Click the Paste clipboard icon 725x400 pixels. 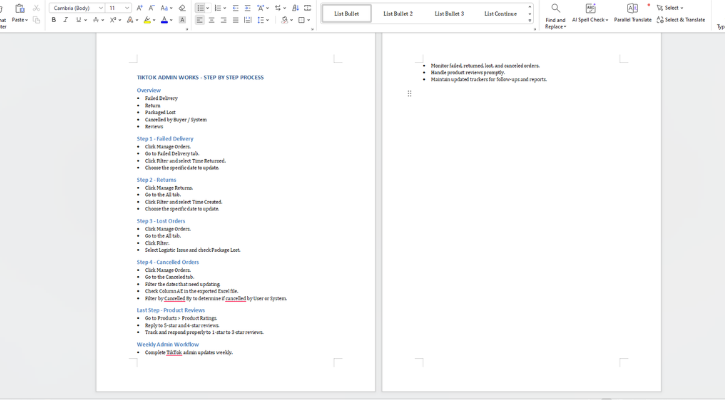[x=19, y=8]
